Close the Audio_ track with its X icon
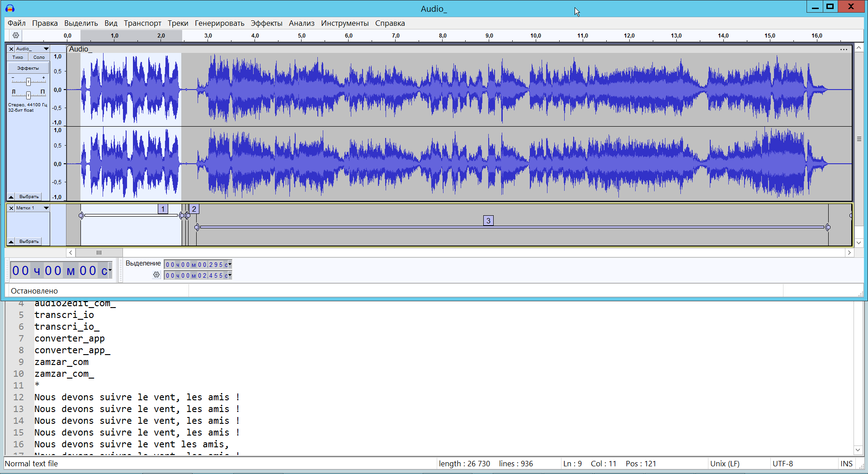Viewport: 868px width, 474px height. pyautogui.click(x=11, y=49)
